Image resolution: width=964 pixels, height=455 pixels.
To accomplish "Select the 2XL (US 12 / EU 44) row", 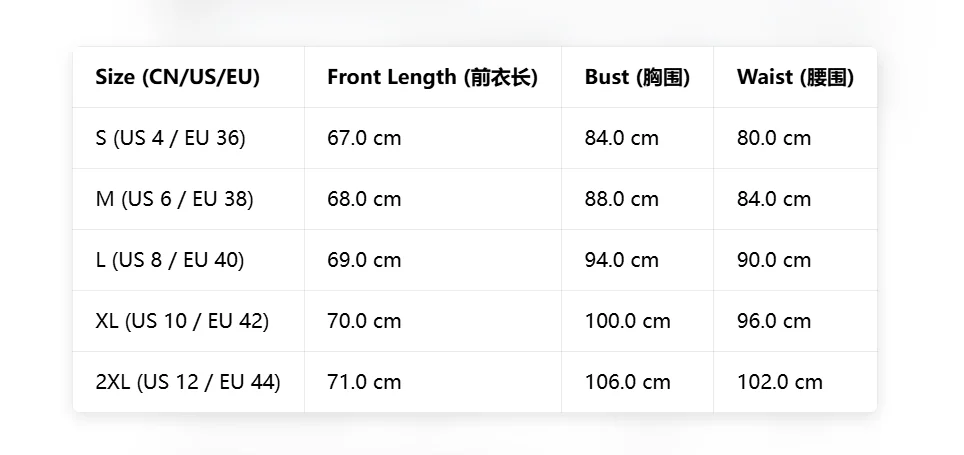I will click(475, 382).
